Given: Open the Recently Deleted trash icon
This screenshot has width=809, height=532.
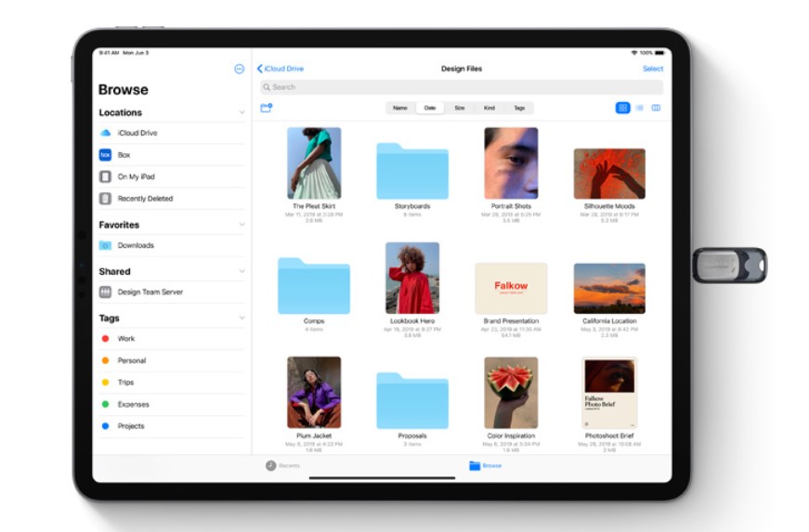Looking at the screenshot, I should (x=105, y=199).
